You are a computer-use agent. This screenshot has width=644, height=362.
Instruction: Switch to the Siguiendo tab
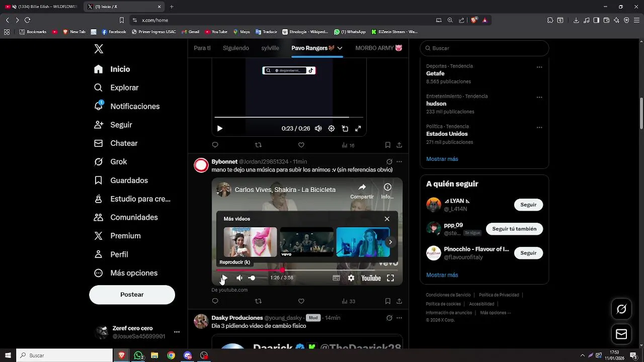pyautogui.click(x=236, y=48)
